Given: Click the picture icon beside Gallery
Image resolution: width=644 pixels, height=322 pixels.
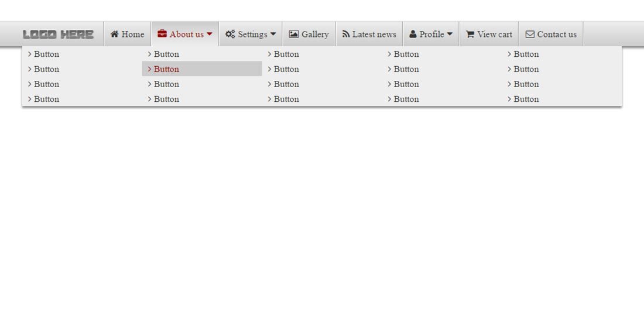Looking at the screenshot, I should tap(294, 34).
